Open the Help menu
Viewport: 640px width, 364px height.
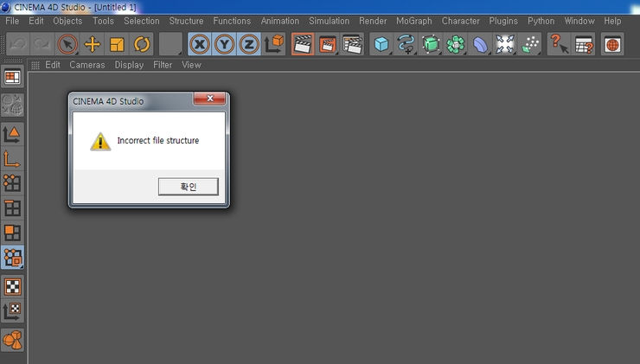(612, 21)
